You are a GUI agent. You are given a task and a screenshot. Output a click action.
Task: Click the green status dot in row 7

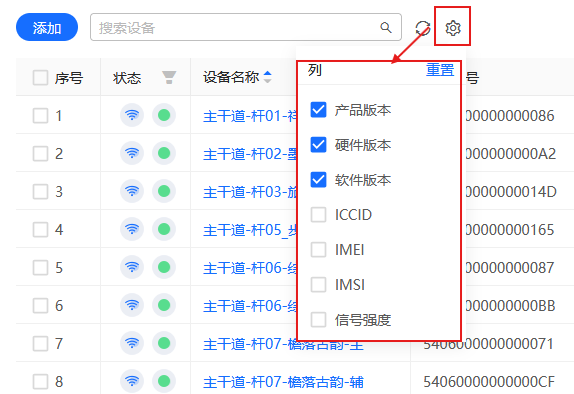[164, 343]
